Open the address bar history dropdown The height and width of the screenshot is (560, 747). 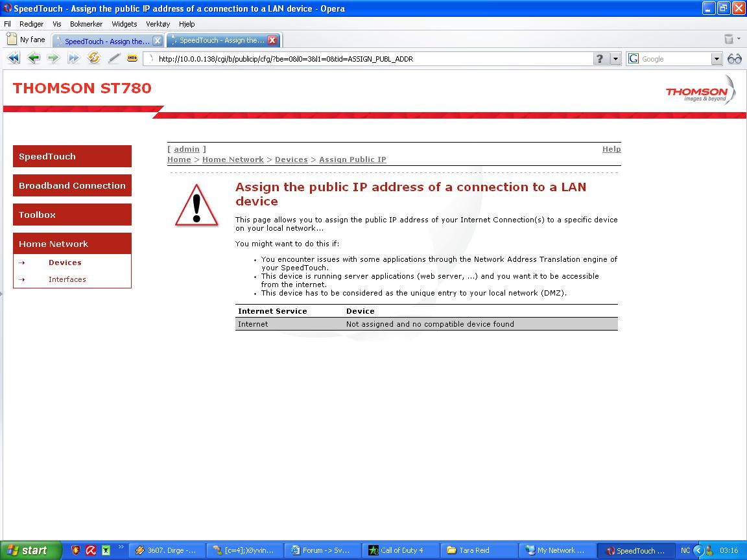[x=615, y=58]
